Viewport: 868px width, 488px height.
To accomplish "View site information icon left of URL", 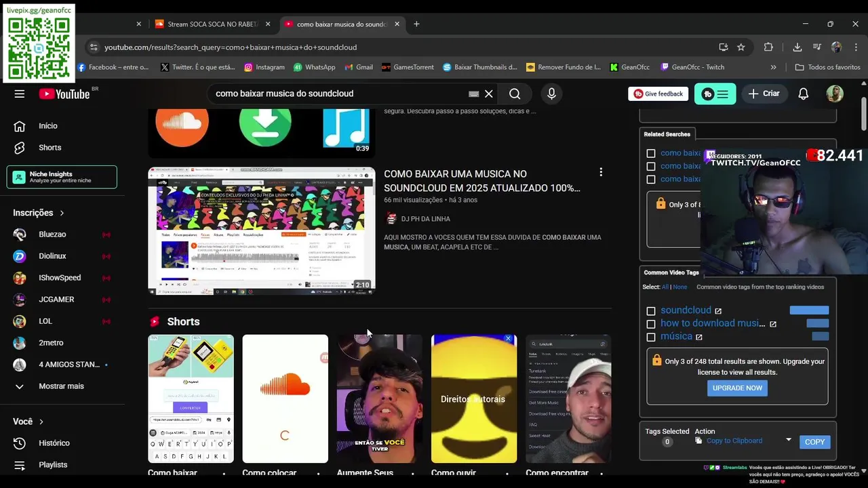I will 94,47.
